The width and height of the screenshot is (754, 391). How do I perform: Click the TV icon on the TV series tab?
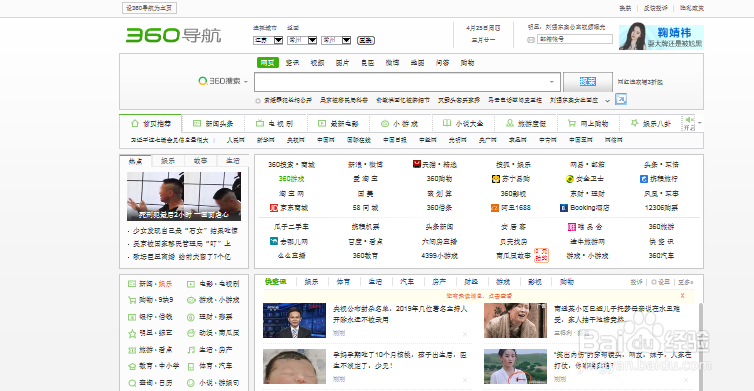click(x=260, y=124)
